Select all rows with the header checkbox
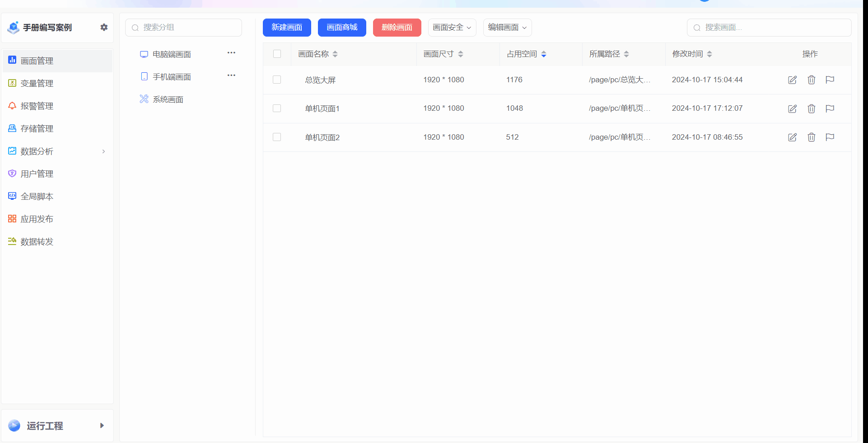 (x=277, y=53)
